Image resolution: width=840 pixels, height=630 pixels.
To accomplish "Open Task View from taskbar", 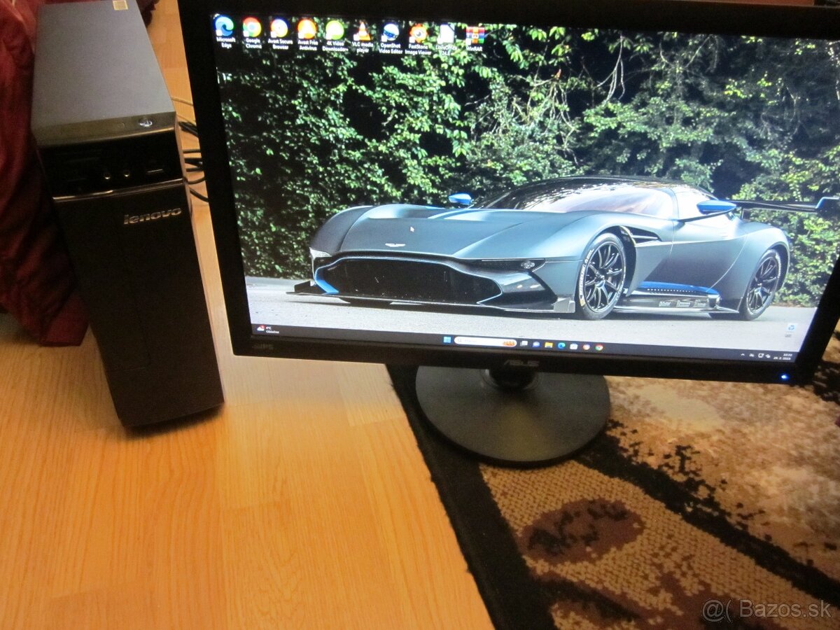I will 524,343.
